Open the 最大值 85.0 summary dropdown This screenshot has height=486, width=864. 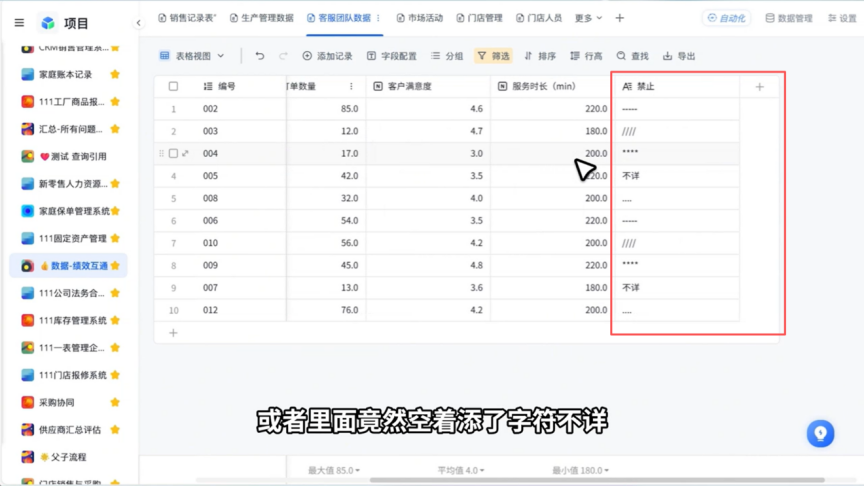334,470
